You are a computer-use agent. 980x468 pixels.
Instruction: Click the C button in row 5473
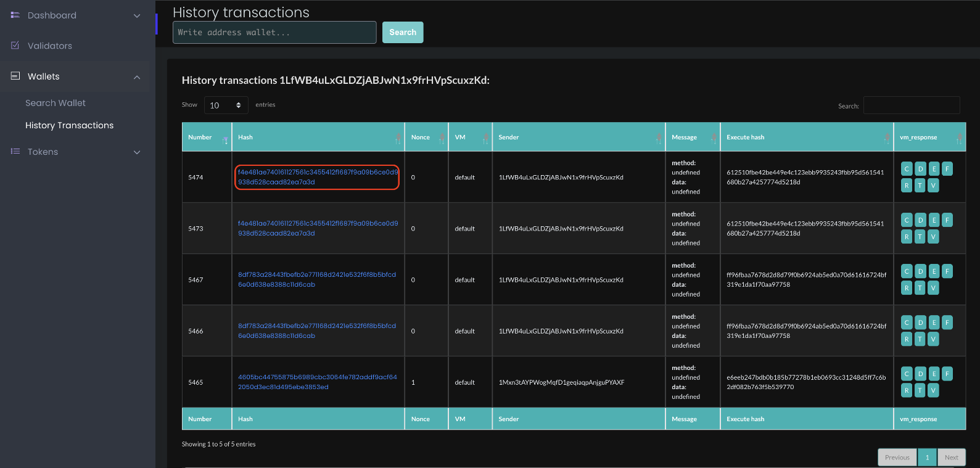click(x=907, y=220)
